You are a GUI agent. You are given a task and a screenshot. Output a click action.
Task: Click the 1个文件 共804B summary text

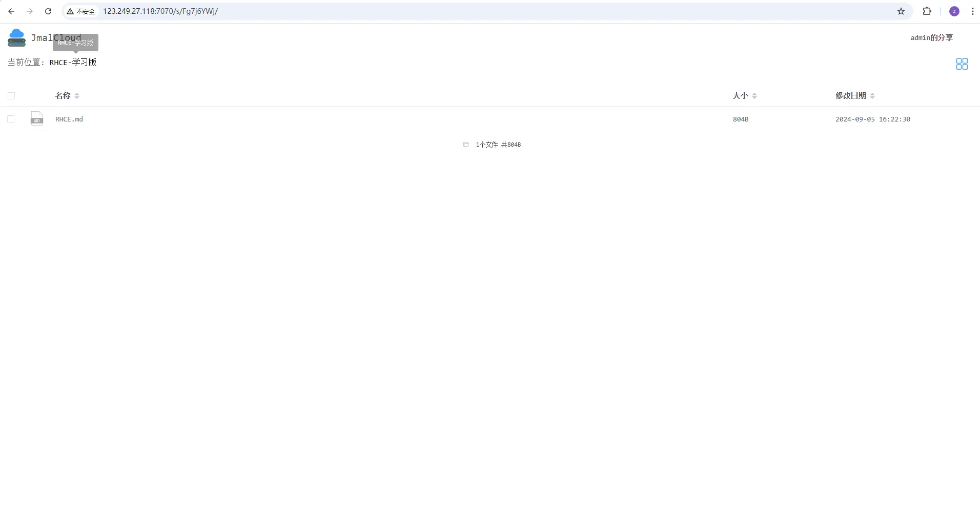tap(498, 145)
